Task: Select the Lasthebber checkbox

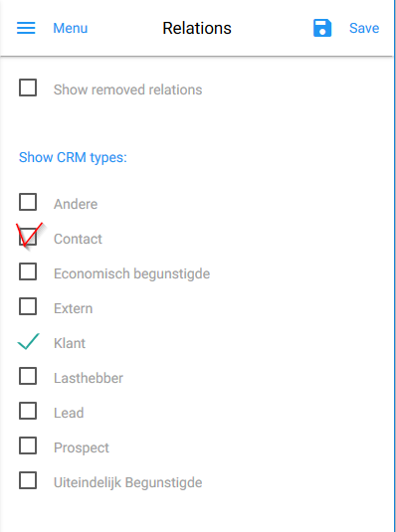Action: [28, 376]
